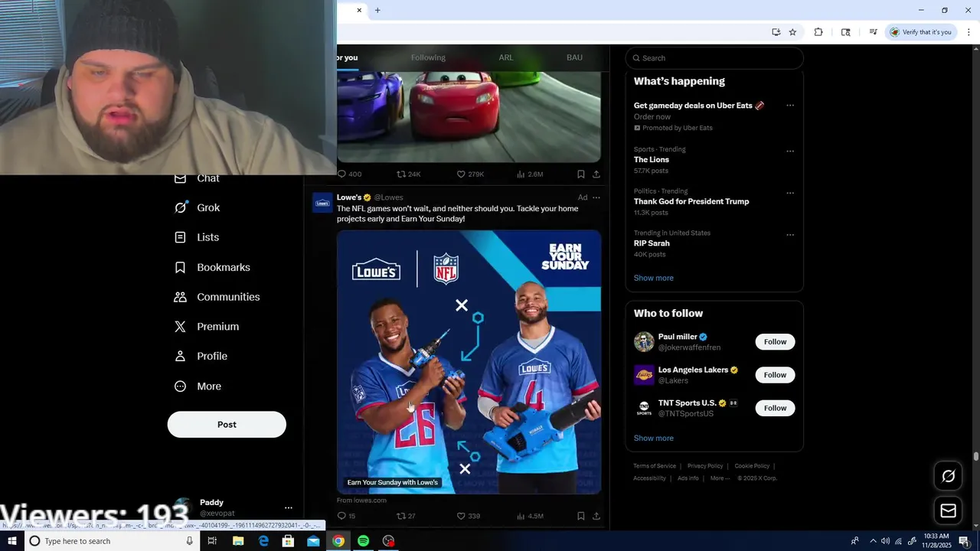Reply to the Cars post with 400 replies
Screen dimensions: 980x551
pos(349,174)
